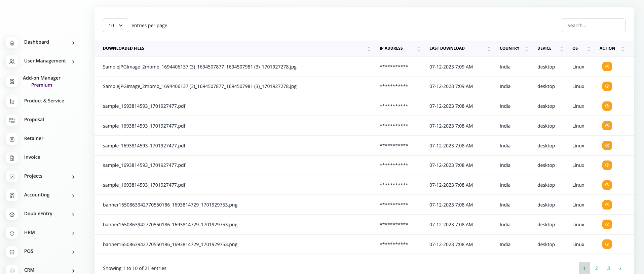Click the Add-on Manager icon
The image size is (644, 274).
click(x=12, y=82)
